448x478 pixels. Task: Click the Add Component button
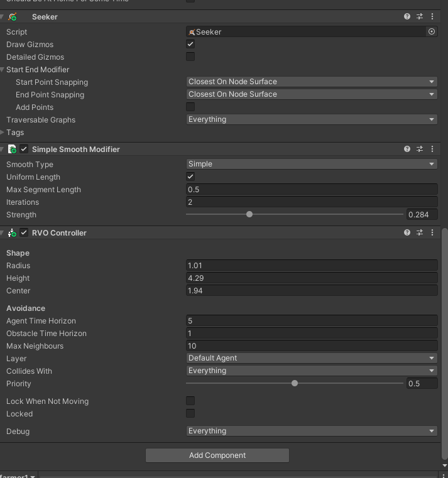pyautogui.click(x=217, y=455)
